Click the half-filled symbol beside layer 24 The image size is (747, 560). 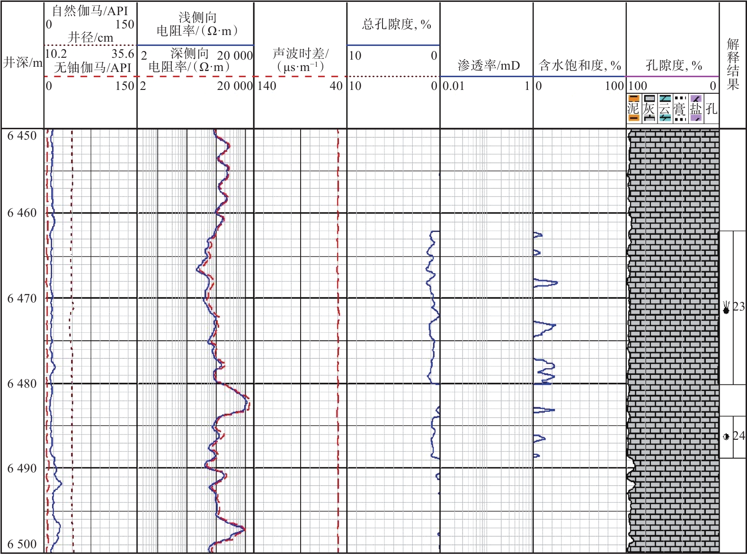click(726, 436)
